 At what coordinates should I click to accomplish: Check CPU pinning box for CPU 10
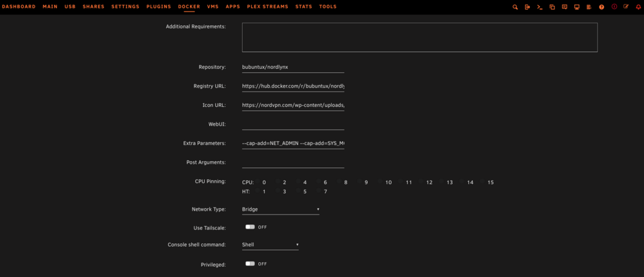380,182
